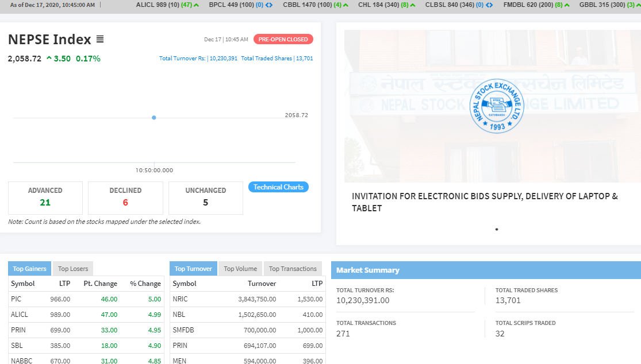Open MEN in the Top Turnover table
641x364 pixels.
179,361
